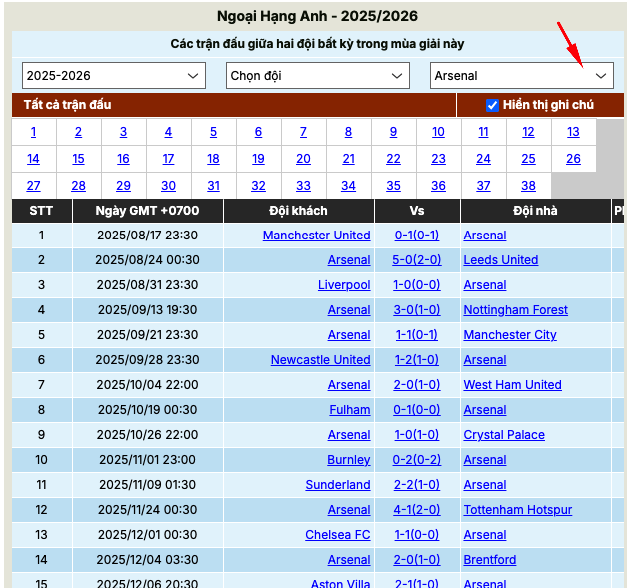This screenshot has height=588, width=627.
Task: Open the 4-1(2-0) match result
Action: pyautogui.click(x=417, y=510)
